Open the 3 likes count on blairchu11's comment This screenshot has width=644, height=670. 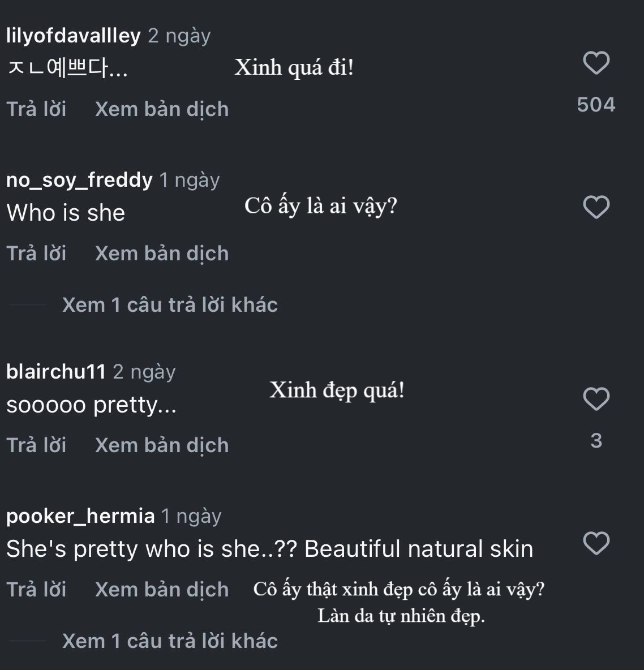596,440
